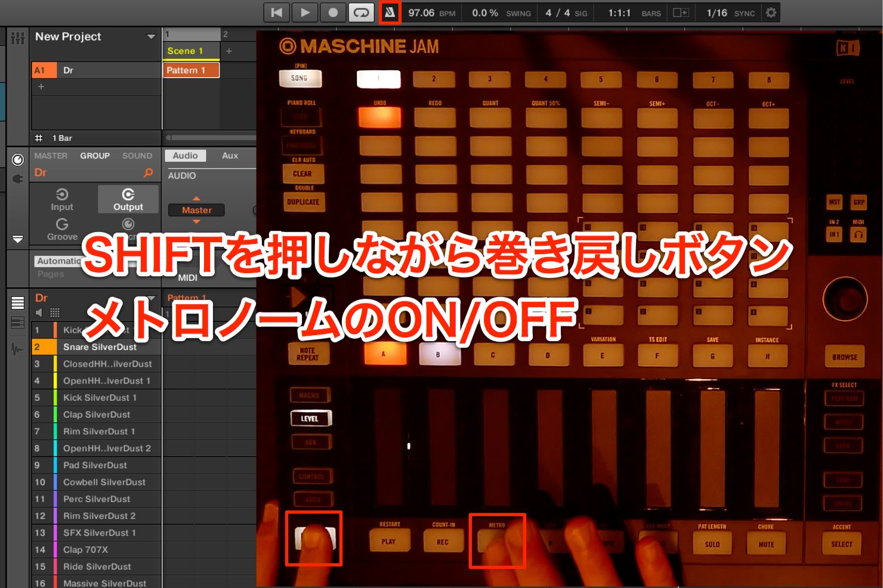The width and height of the screenshot is (883, 588).
Task: Select the A1 group slot
Action: 44,70
